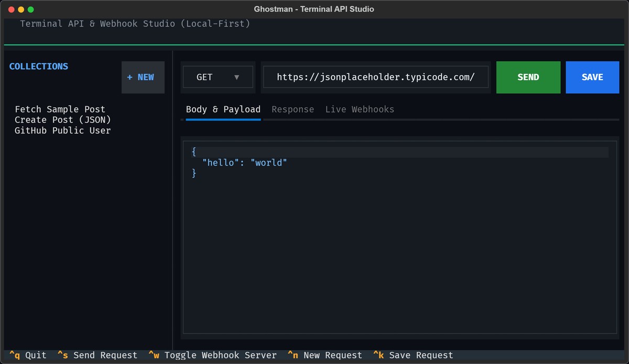Minimize the Ghostman window
629x364 pixels.
(21, 9)
